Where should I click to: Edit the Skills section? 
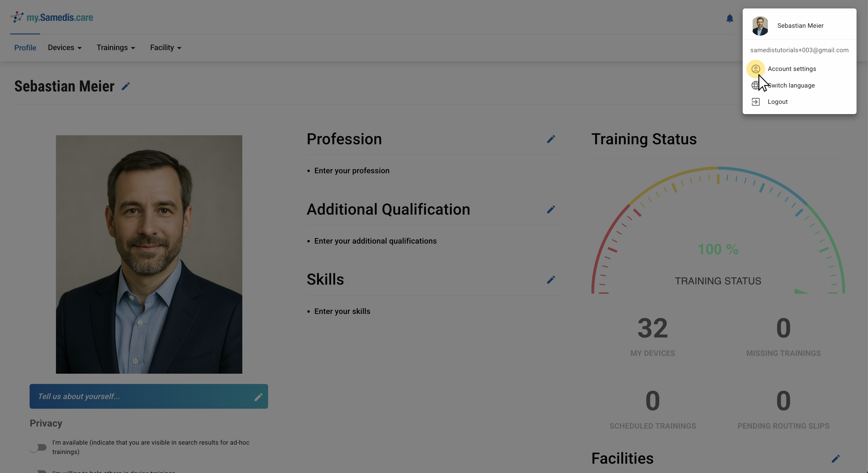pos(551,280)
